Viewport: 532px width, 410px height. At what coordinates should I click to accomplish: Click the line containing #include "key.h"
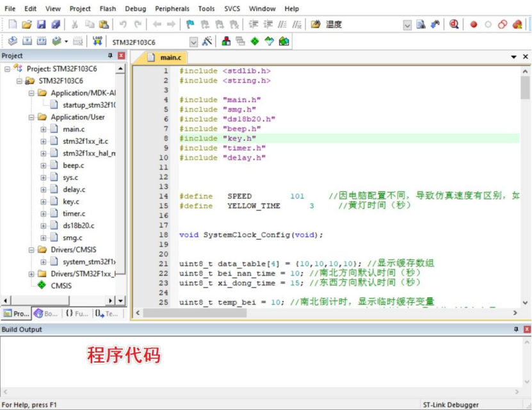pyautogui.click(x=349, y=138)
